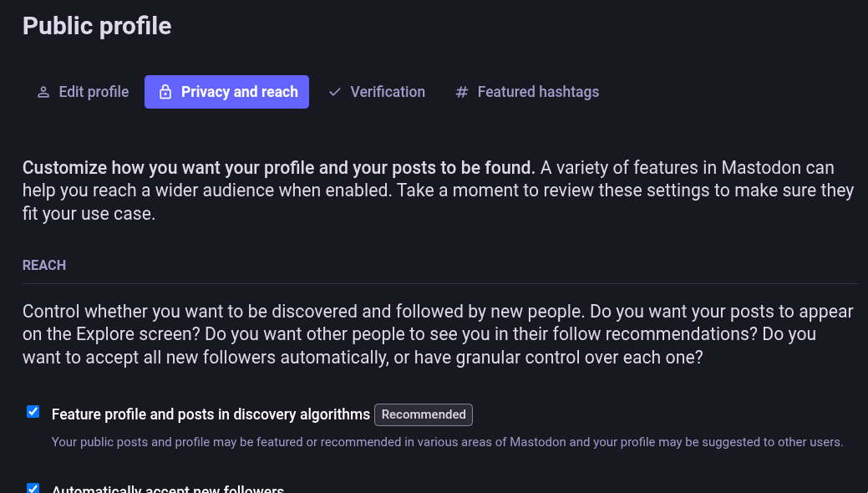The height and width of the screenshot is (493, 868).
Task: Select the Privacy and reach tab text
Action: click(239, 92)
